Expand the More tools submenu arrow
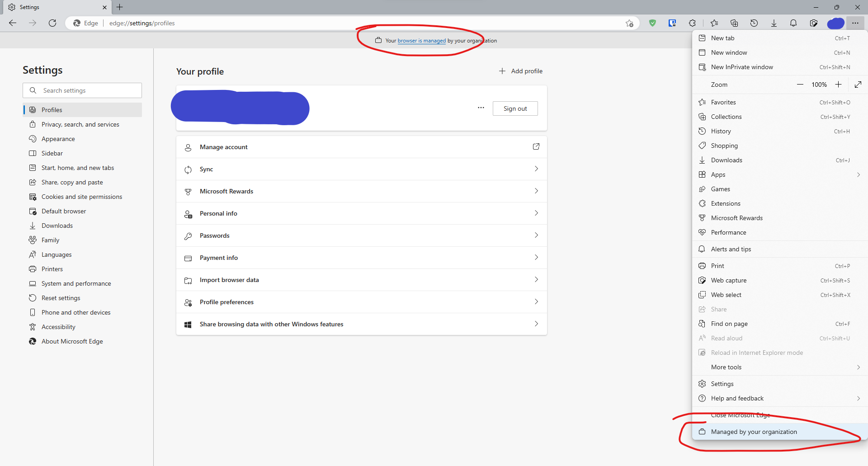 click(858, 367)
